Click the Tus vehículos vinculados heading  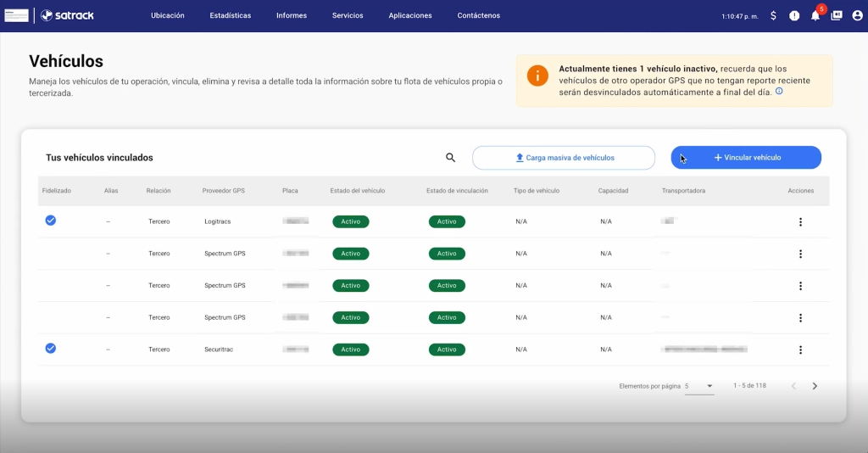pyautogui.click(x=99, y=158)
